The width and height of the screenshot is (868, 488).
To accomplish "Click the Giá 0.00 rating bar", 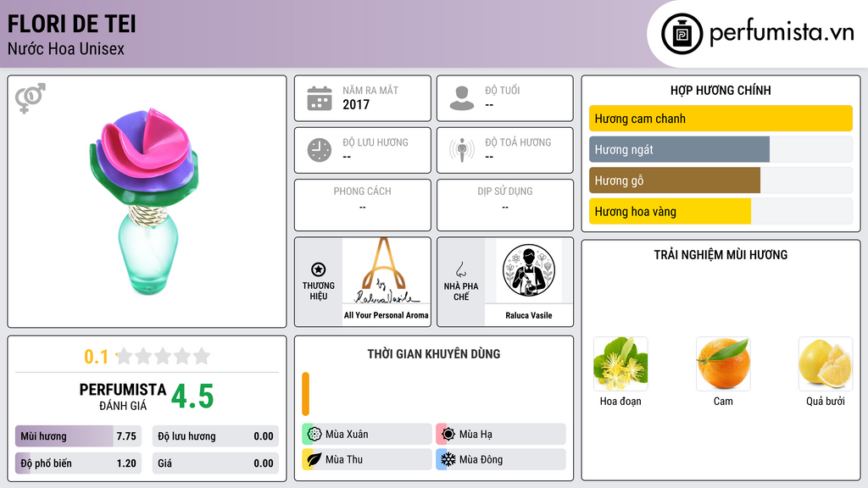I will click(215, 463).
